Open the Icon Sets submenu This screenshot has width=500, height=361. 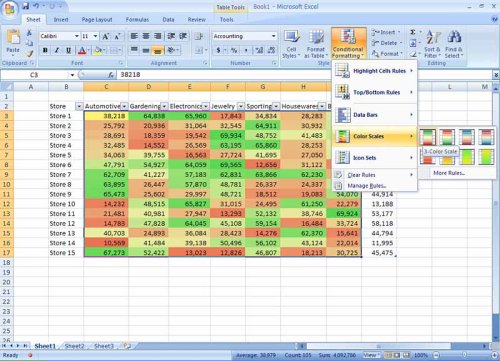click(x=375, y=158)
